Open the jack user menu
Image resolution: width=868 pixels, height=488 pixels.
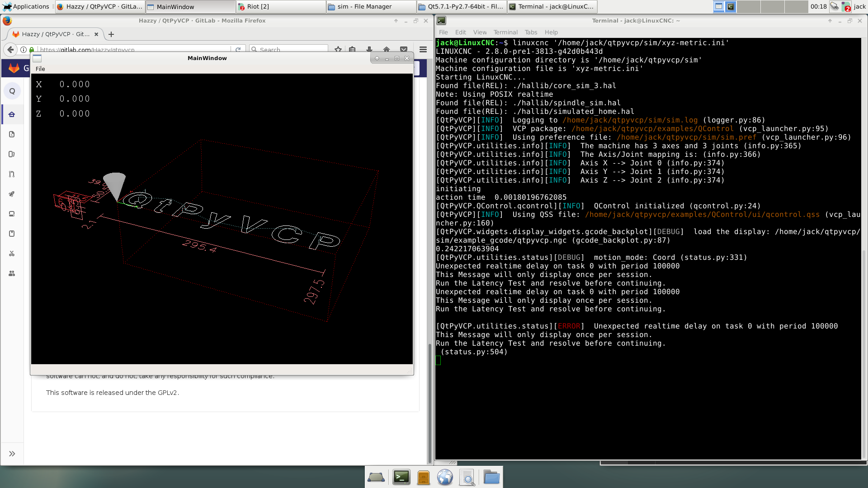(x=860, y=6)
